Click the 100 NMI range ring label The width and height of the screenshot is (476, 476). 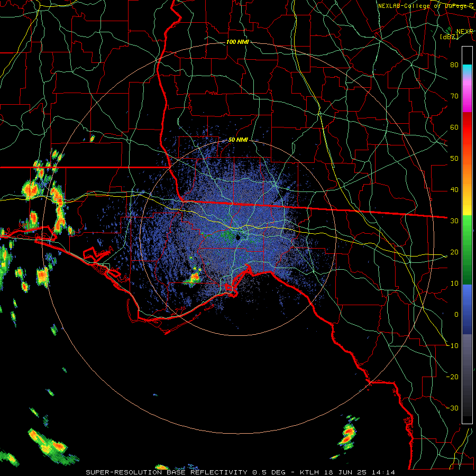(x=237, y=42)
